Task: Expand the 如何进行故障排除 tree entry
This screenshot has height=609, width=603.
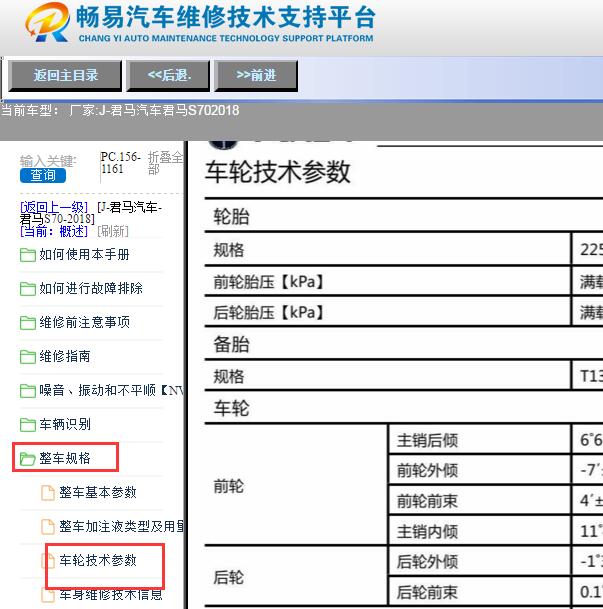Action: tap(91, 289)
